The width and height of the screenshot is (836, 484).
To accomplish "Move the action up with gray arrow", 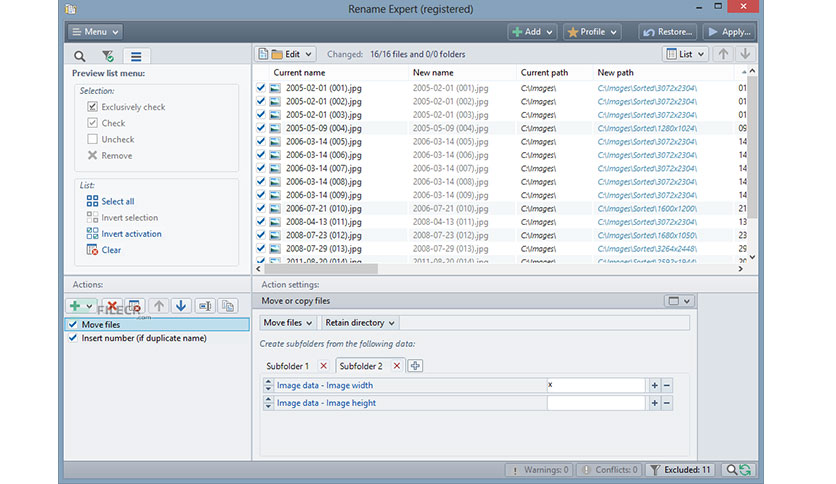I will [158, 306].
